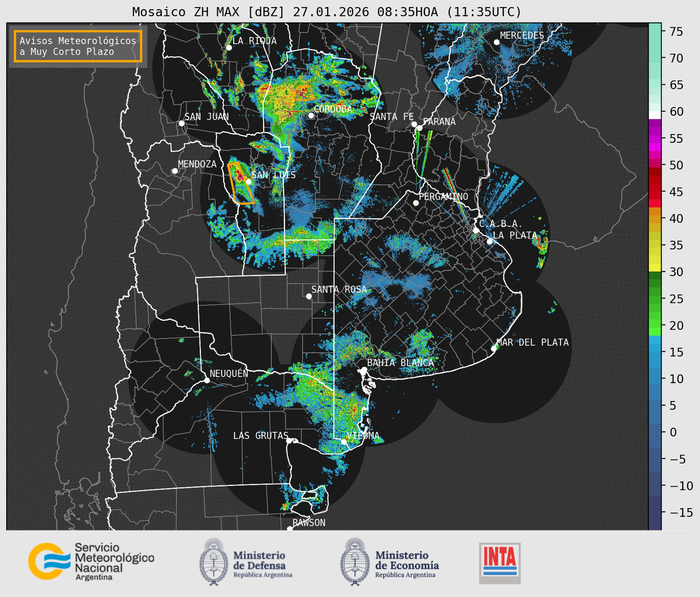Click the Ministerio de Economía emblem

click(355, 562)
